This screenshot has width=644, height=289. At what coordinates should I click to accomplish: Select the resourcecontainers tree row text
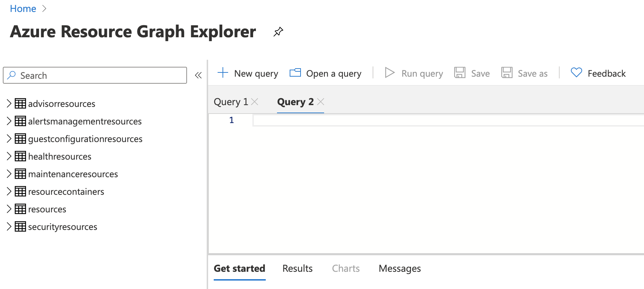(66, 192)
